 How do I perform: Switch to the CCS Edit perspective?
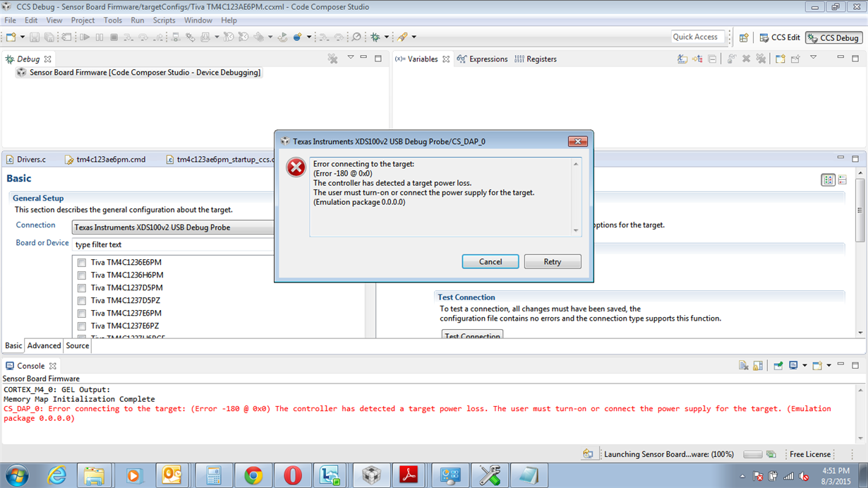click(x=779, y=37)
